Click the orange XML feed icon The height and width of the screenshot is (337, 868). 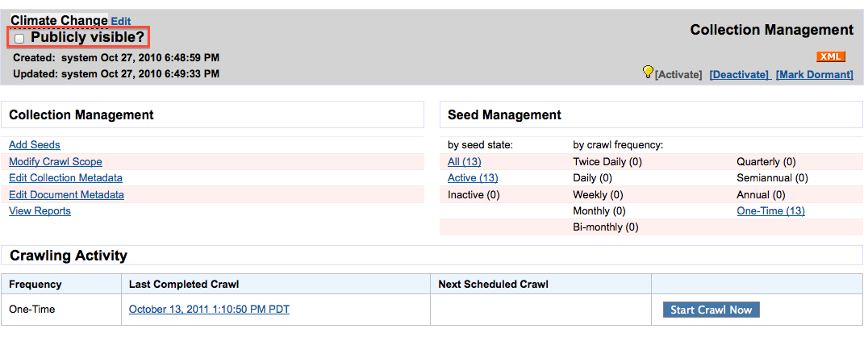(x=830, y=56)
